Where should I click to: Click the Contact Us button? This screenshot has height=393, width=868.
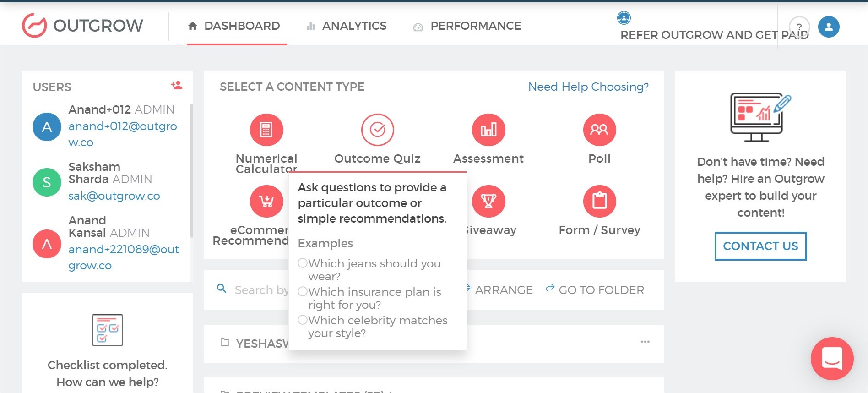pyautogui.click(x=760, y=246)
